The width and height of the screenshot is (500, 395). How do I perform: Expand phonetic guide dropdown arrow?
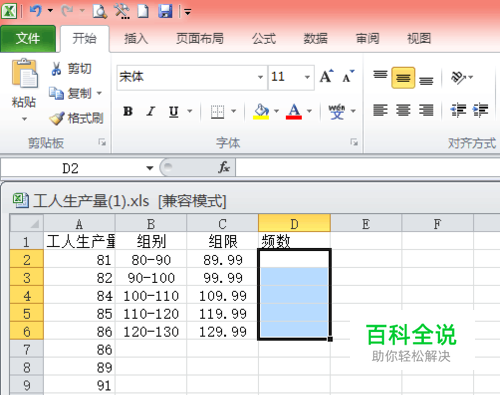click(353, 111)
